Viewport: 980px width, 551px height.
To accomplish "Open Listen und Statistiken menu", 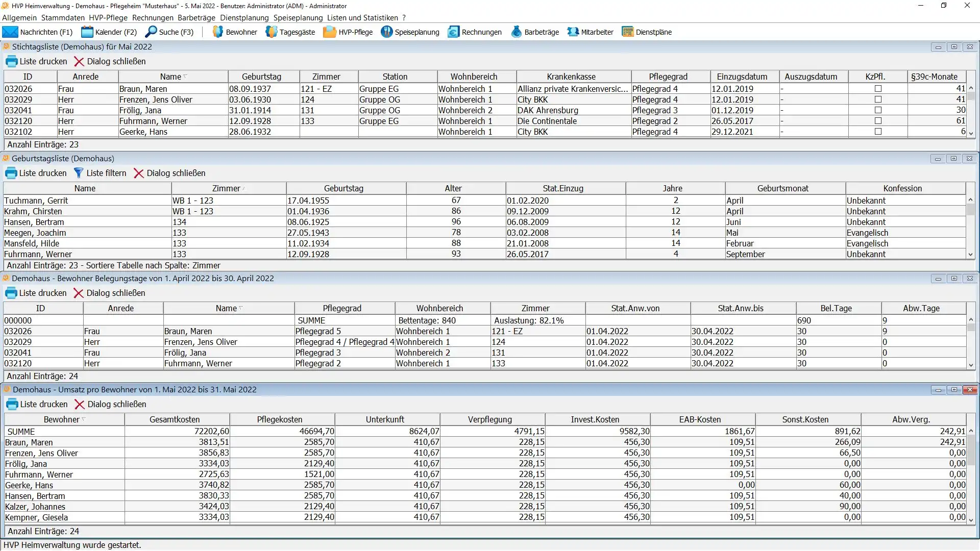I will [362, 18].
